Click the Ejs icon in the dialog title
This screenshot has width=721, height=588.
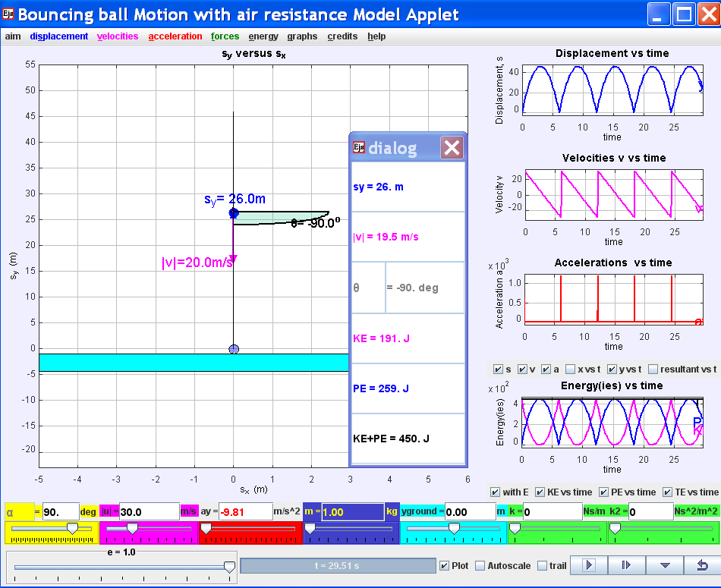(x=359, y=147)
